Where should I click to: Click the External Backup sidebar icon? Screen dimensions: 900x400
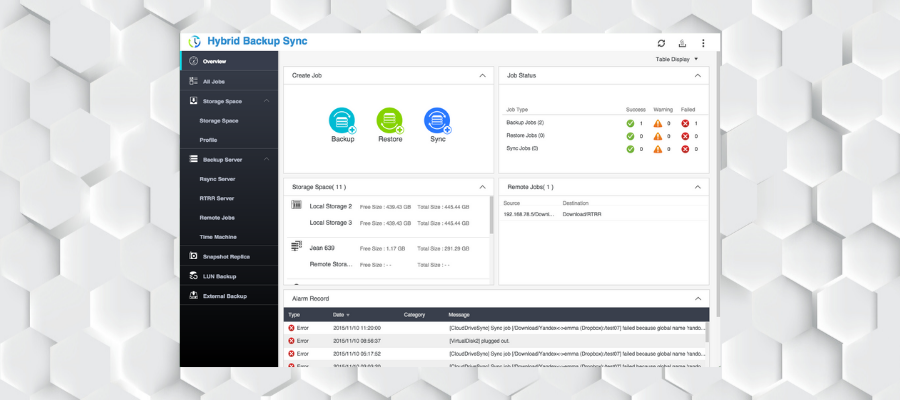193,296
